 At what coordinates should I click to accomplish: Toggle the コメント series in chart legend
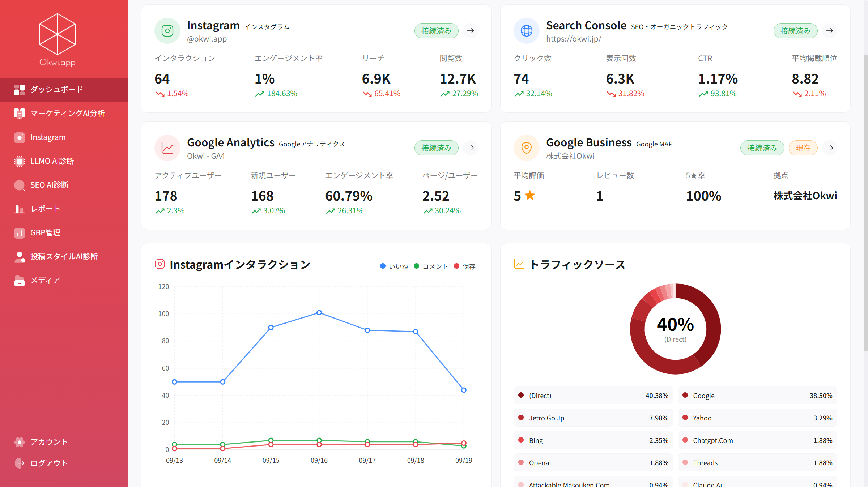pos(431,266)
